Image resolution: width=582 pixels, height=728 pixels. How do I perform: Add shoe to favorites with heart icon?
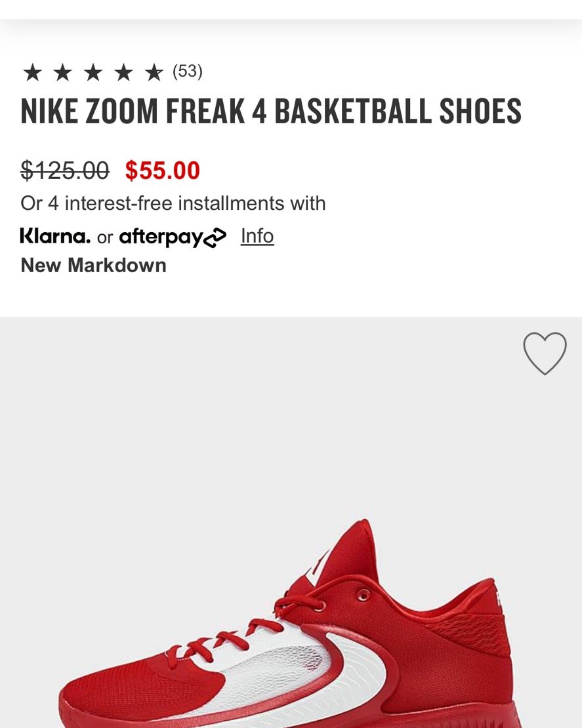545,354
